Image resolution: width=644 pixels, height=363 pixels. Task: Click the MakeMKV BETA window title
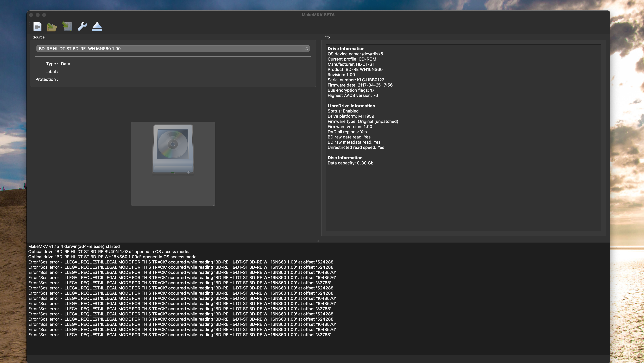tap(318, 15)
